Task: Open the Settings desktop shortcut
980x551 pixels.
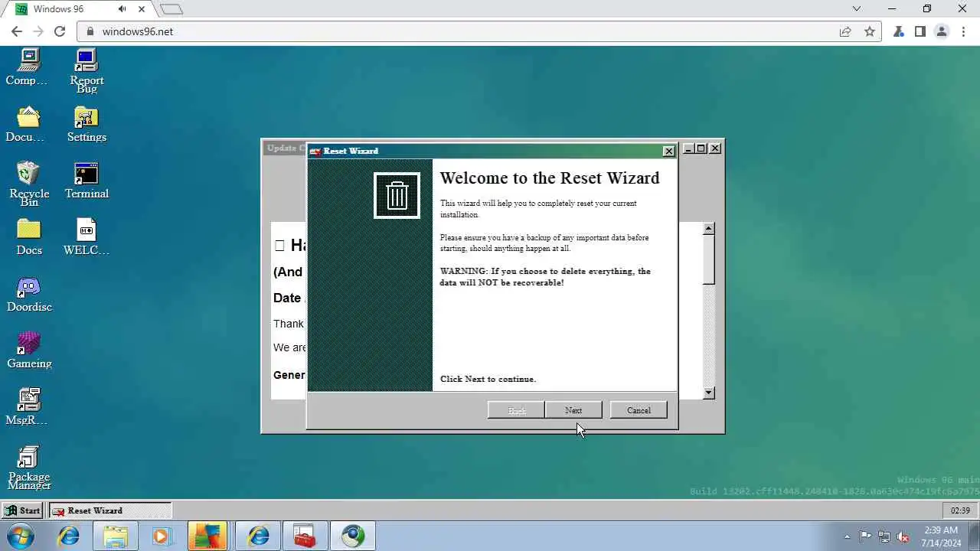Action: click(87, 124)
